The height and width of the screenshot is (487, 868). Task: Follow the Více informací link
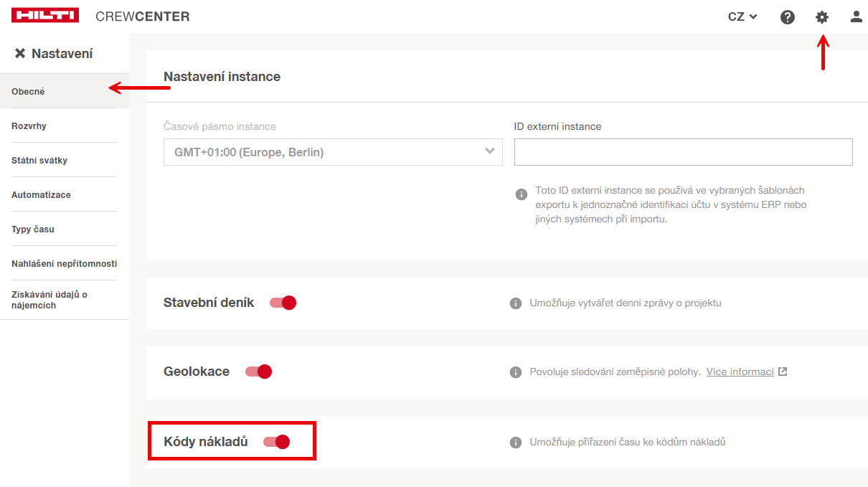point(740,372)
